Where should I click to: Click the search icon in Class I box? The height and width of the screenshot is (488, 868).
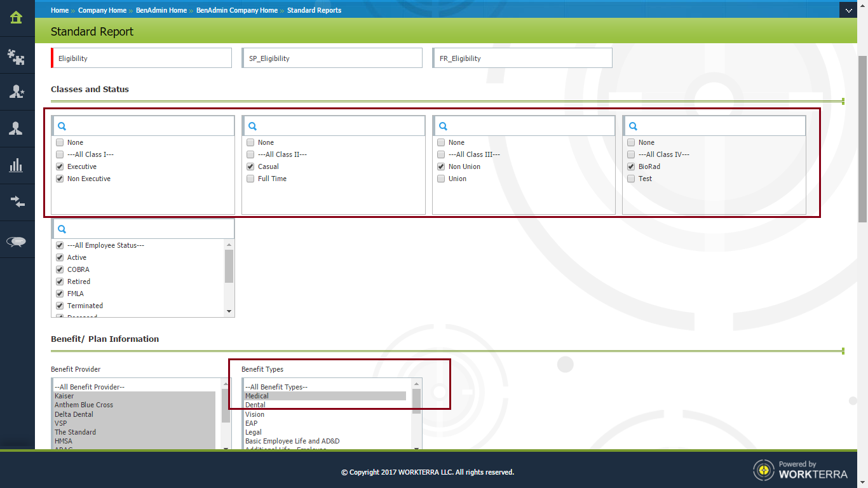coord(62,126)
